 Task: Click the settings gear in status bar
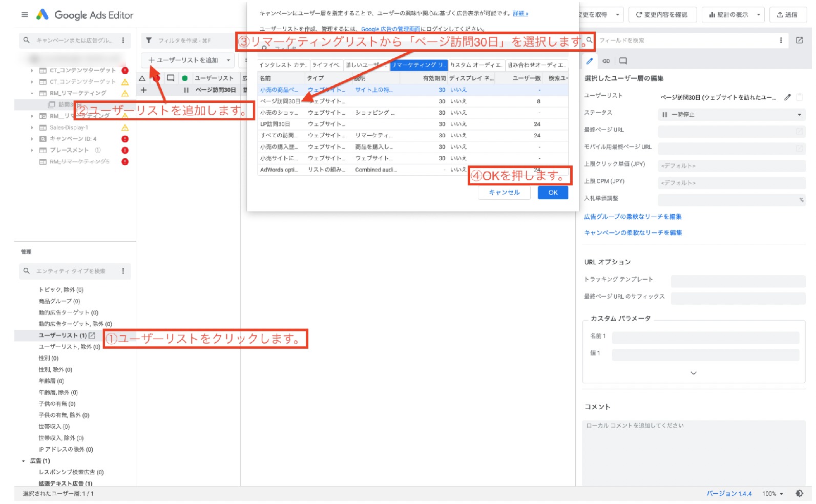pyautogui.click(x=799, y=493)
